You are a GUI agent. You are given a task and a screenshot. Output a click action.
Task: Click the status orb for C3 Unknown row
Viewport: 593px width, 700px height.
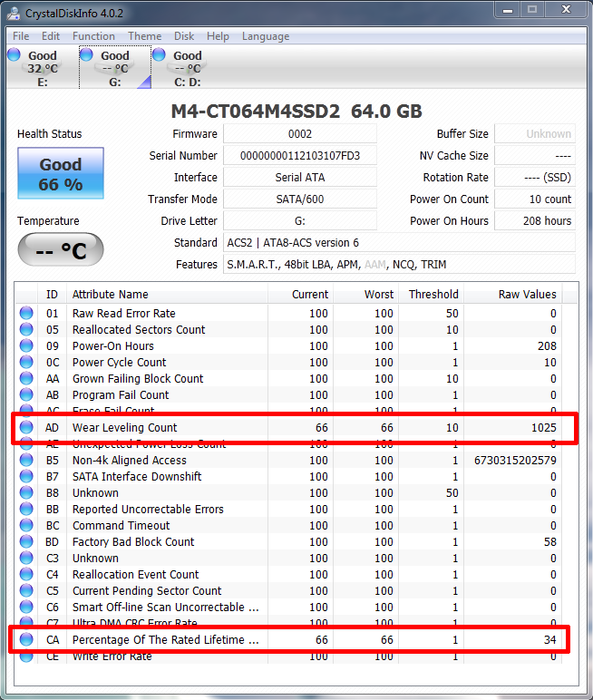26,558
